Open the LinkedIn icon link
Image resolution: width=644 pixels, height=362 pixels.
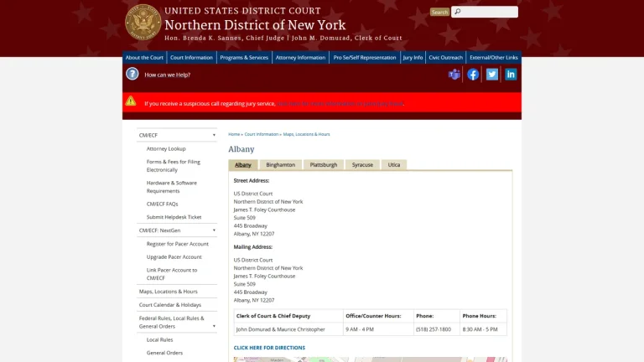[x=511, y=75]
